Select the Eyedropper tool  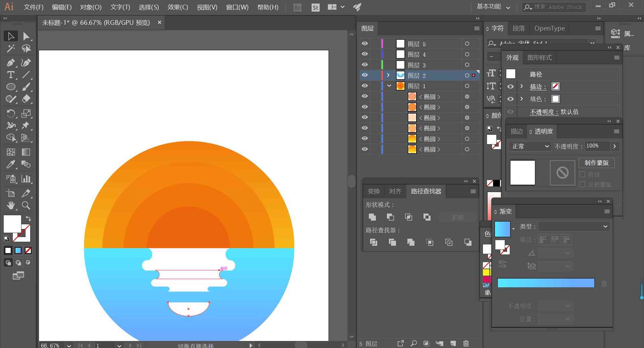point(11,164)
